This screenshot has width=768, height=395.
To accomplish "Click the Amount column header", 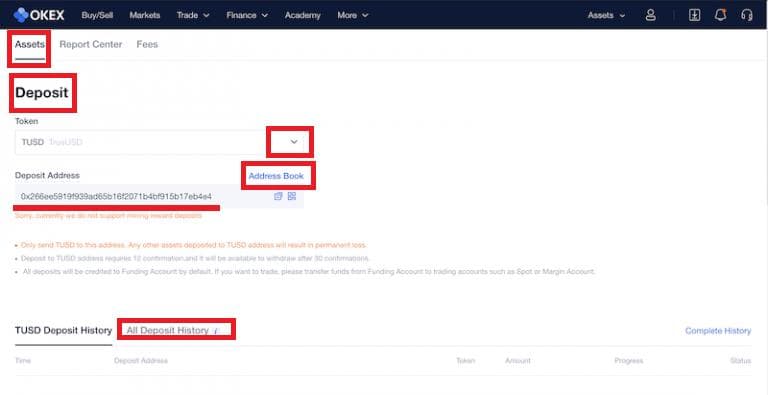I will 518,361.
